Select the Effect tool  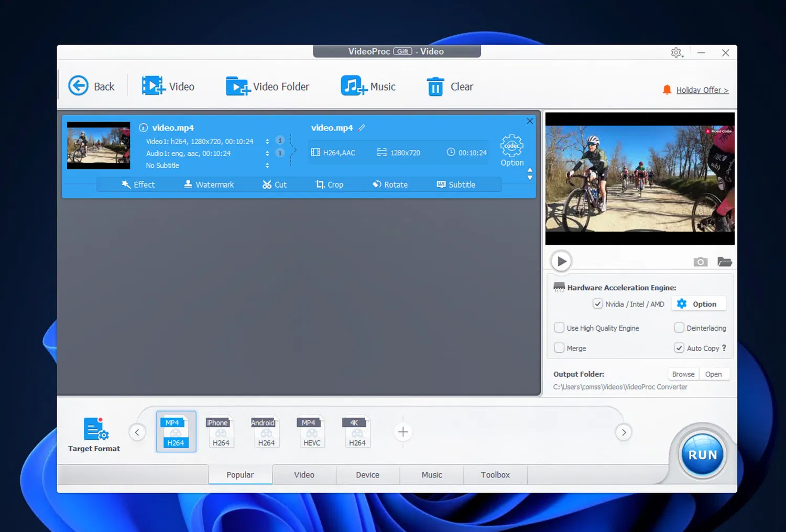[138, 184]
